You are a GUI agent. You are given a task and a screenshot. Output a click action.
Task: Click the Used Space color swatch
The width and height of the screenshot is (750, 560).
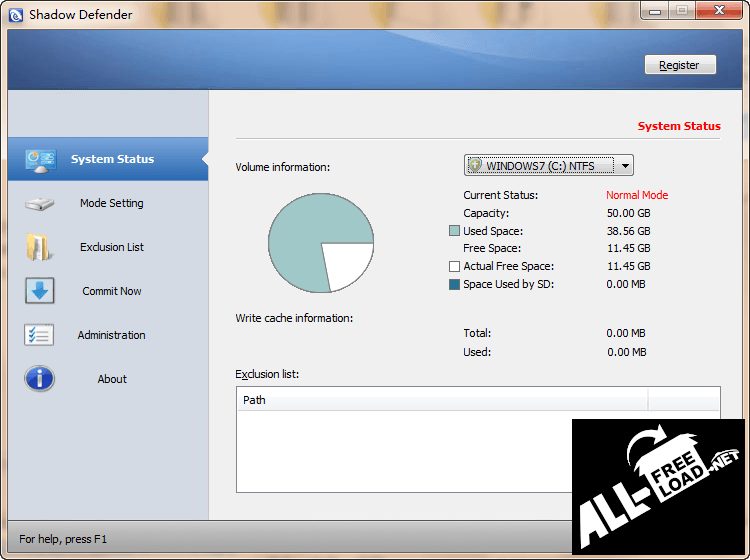click(455, 232)
